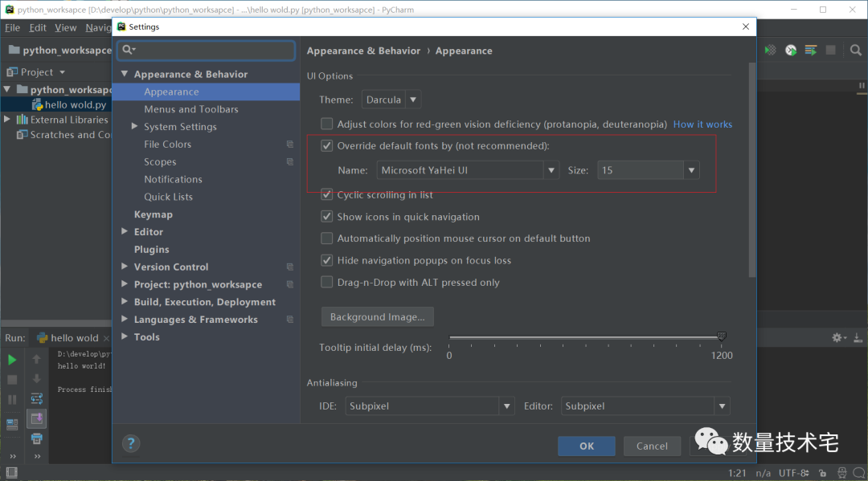Click the Background Image... button
This screenshot has height=481, width=868.
377,317
